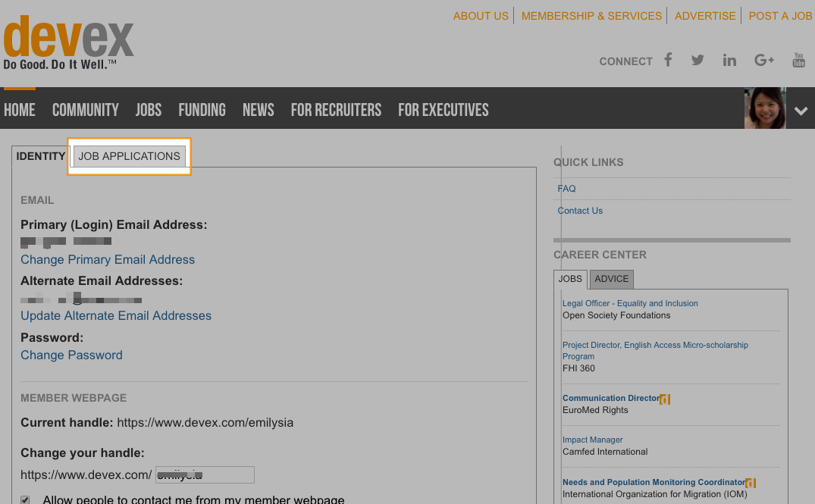Expand the user account dropdown arrow
Screen dimensions: 815x504
coord(801,110)
